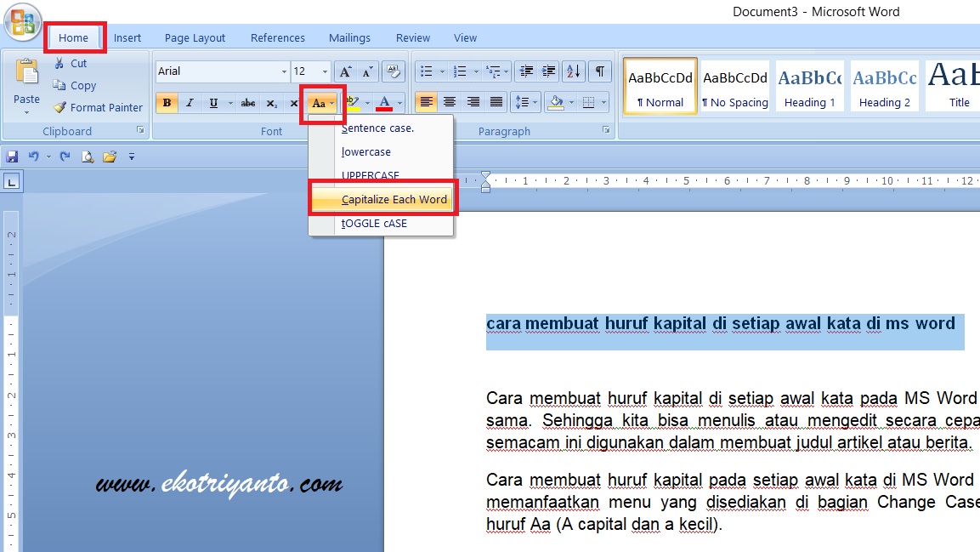This screenshot has width=980, height=552.
Task: Open the Mailings tab
Action: (350, 38)
